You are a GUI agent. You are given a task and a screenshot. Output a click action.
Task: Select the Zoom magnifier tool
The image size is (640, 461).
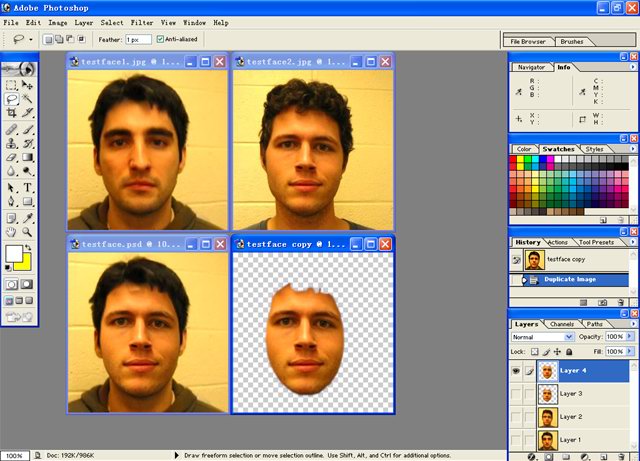(28, 231)
